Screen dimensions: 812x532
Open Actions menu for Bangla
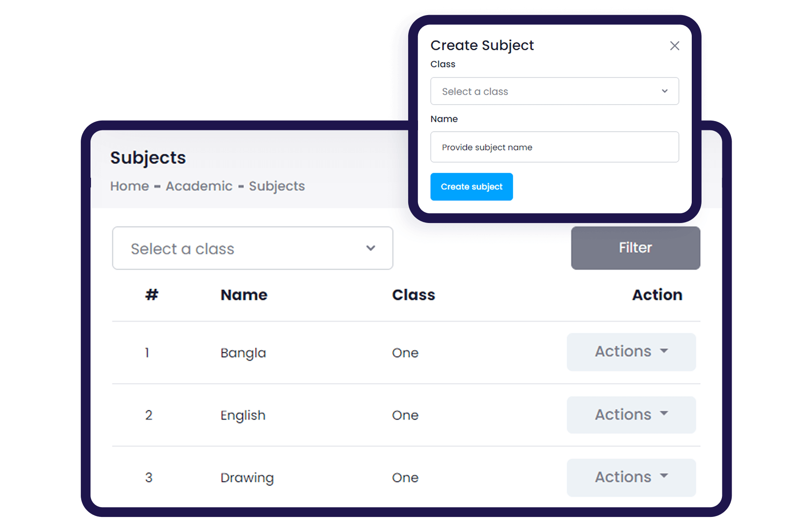(x=631, y=352)
